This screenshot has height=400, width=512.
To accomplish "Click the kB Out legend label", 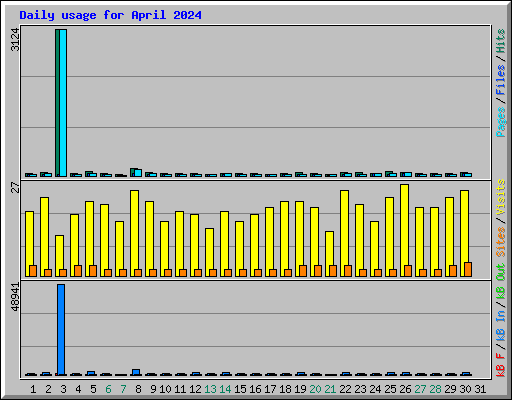I will coord(501,282).
